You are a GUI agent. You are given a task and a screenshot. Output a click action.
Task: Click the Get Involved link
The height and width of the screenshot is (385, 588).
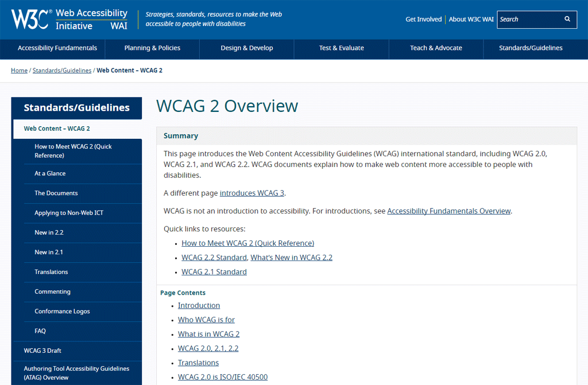coord(423,19)
